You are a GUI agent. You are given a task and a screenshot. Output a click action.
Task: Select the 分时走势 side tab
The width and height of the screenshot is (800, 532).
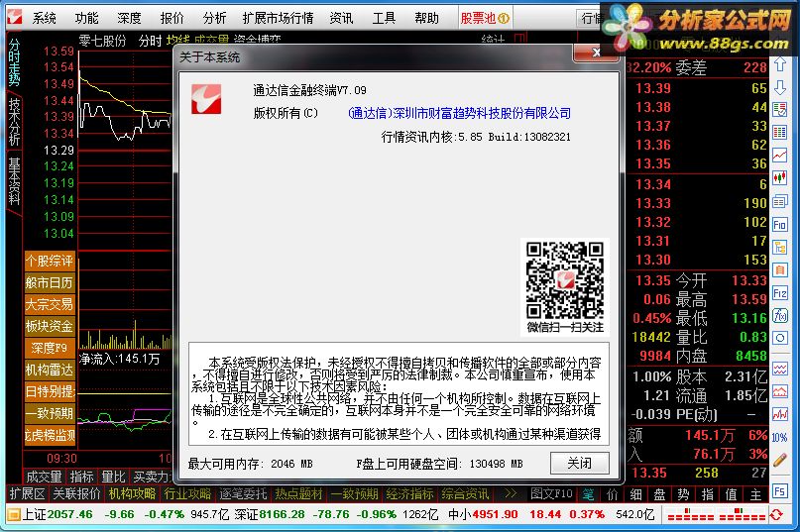(14, 62)
